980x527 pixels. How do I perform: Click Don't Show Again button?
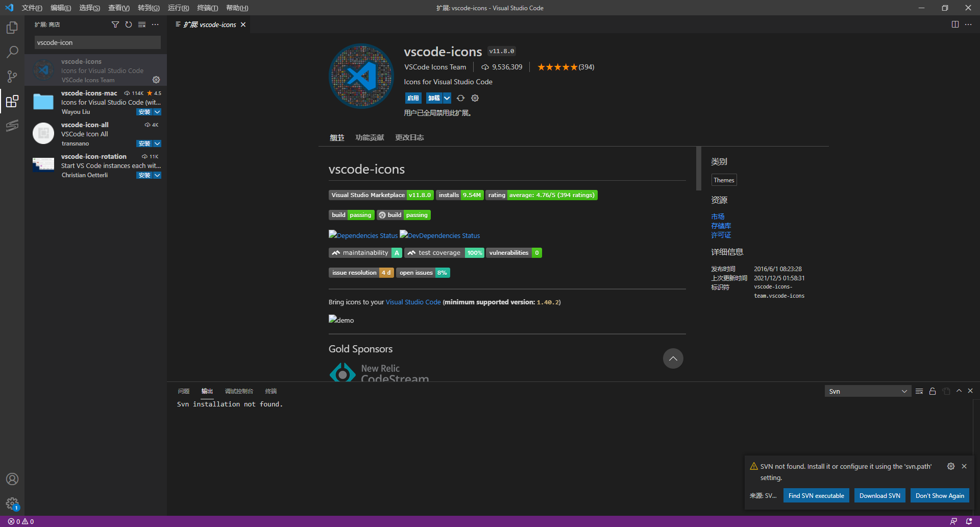(940, 496)
